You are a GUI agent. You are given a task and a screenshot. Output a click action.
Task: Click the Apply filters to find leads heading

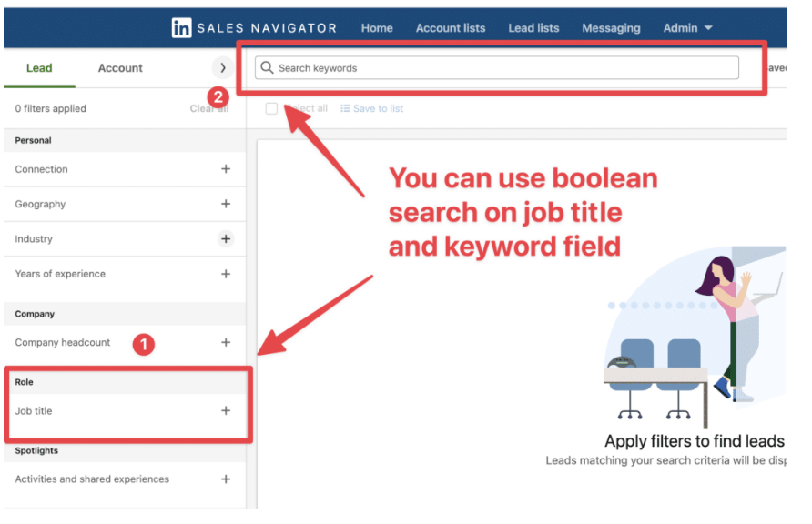695,441
